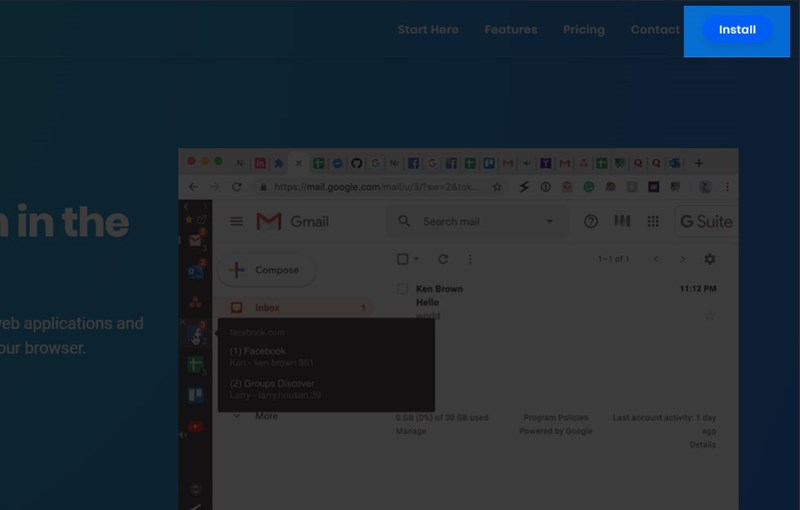Select the (1) Facebook popup entry
Image resolution: width=800 pixels, height=510 pixels.
pos(271,356)
